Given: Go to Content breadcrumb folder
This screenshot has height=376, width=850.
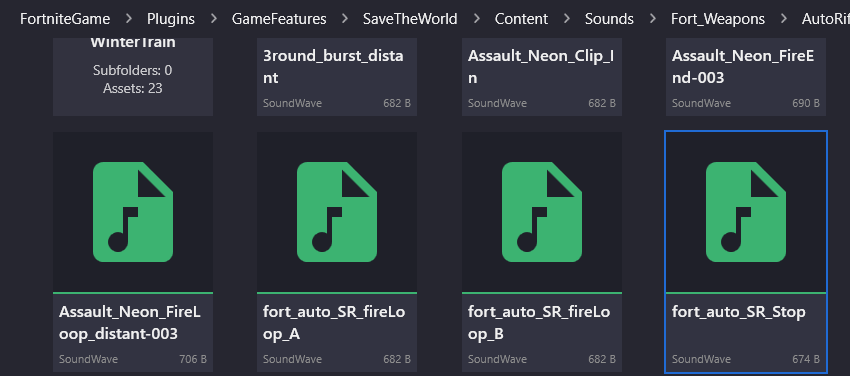Looking at the screenshot, I should pos(521,19).
